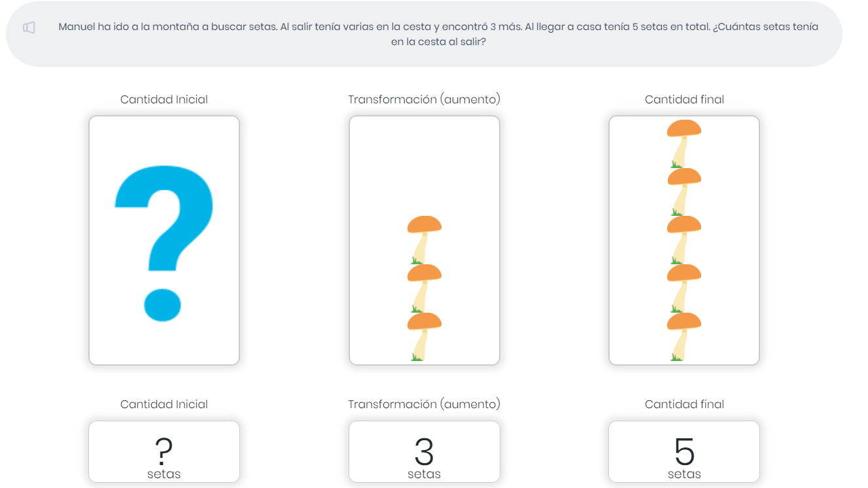Screen dimensions: 868x488
Task: Play the problem audio speaker icon
Action: tap(29, 27)
